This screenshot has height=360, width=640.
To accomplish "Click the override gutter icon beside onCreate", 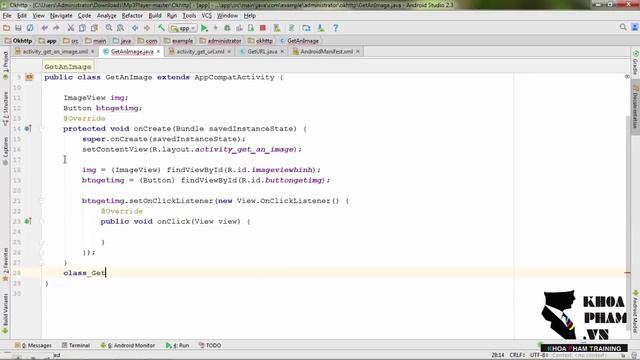I will (x=28, y=129).
